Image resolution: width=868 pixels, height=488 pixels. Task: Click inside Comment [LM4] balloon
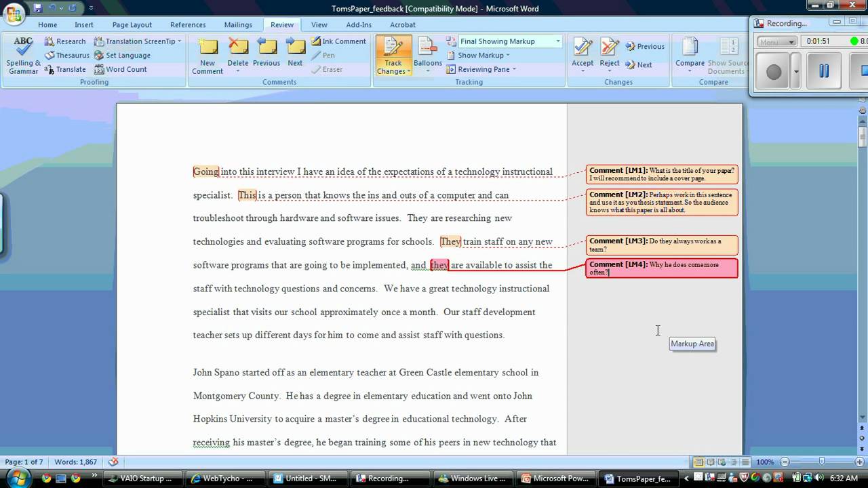[x=662, y=268]
